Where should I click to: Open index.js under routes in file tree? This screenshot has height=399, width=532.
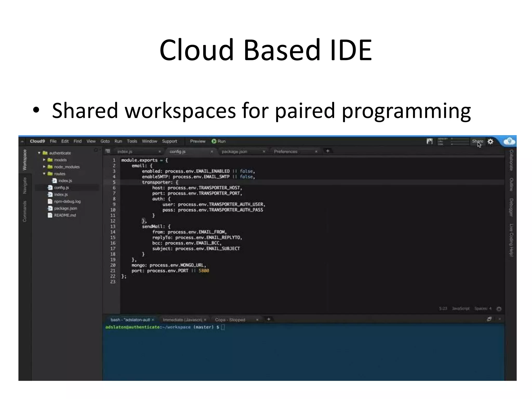tap(65, 181)
